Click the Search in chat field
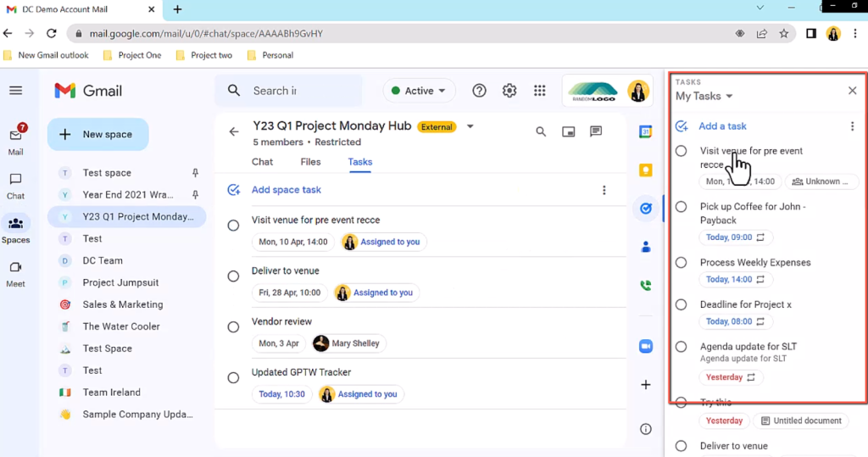 (288, 90)
